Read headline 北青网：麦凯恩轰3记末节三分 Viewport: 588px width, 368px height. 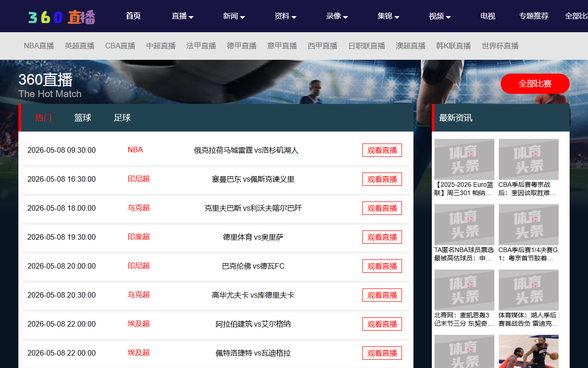click(x=464, y=319)
